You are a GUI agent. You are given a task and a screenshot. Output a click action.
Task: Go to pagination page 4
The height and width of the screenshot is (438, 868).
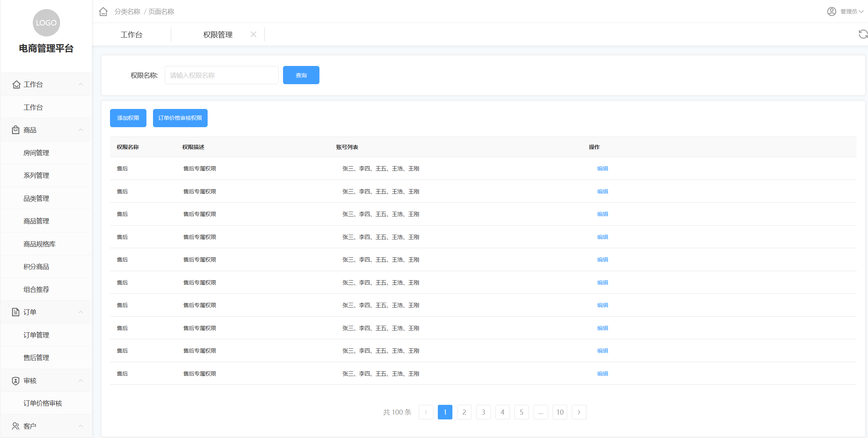[503, 412]
